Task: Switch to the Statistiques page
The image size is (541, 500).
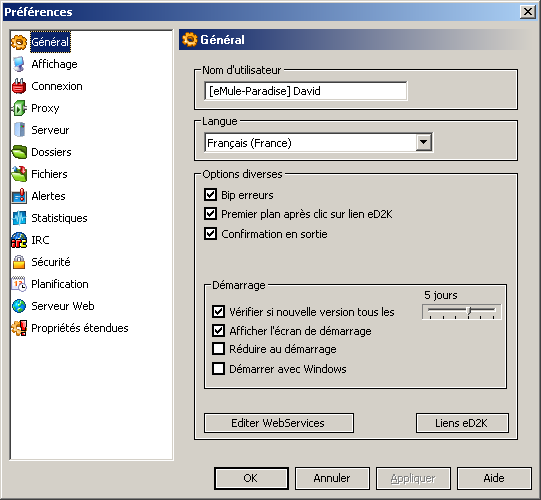Action: (59, 218)
